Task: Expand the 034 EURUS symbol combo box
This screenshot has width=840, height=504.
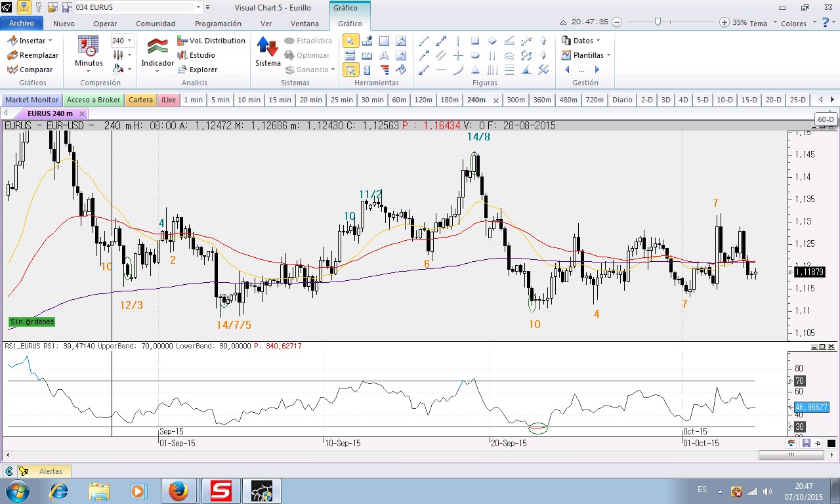Action: (x=199, y=7)
